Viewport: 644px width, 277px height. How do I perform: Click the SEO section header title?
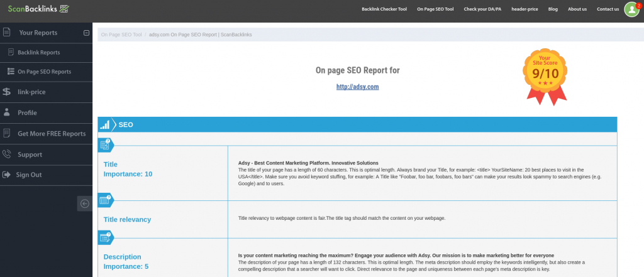coord(126,125)
